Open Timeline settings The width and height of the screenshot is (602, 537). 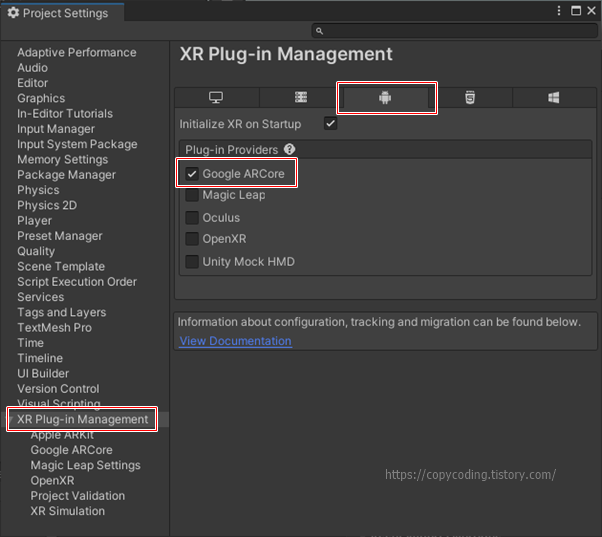[40, 359]
